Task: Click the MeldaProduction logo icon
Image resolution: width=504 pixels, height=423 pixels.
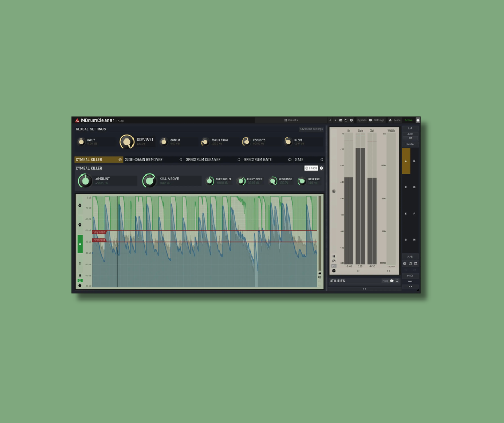Action: tap(77, 120)
